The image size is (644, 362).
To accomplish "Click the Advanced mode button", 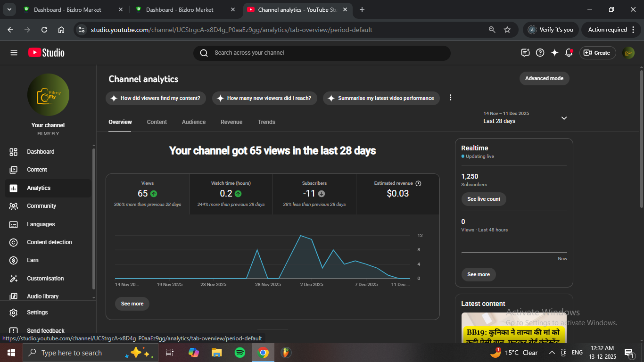I will click(x=544, y=78).
